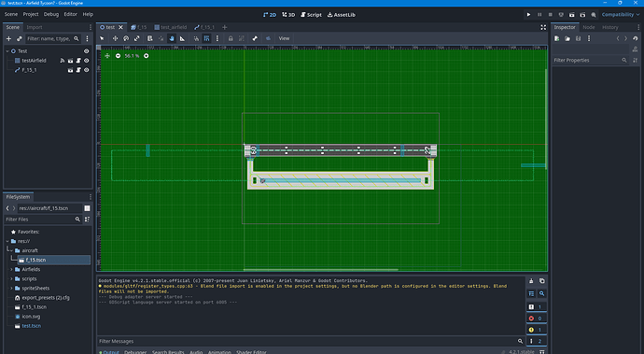Switch to the Script workspace
Screen dimensions: 644x354
[x=311, y=14]
